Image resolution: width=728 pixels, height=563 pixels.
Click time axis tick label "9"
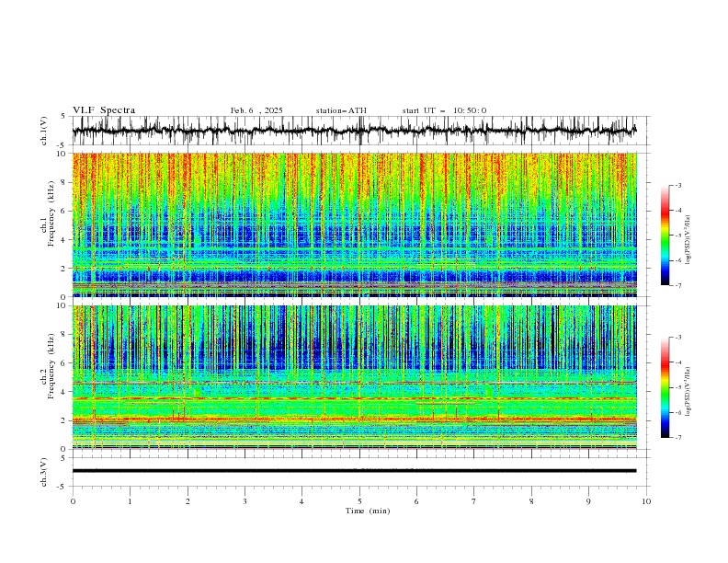[588, 501]
